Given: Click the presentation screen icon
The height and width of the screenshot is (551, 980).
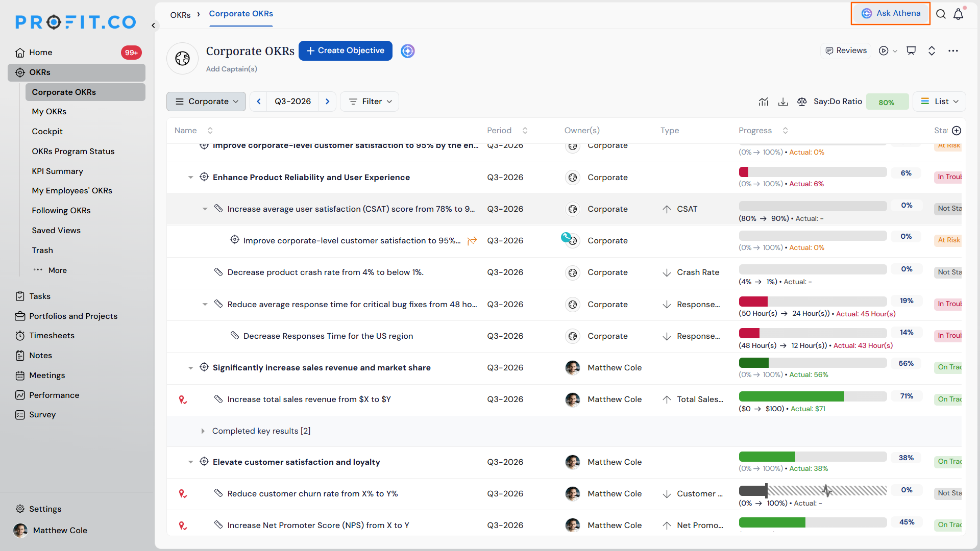Looking at the screenshot, I should [x=911, y=51].
